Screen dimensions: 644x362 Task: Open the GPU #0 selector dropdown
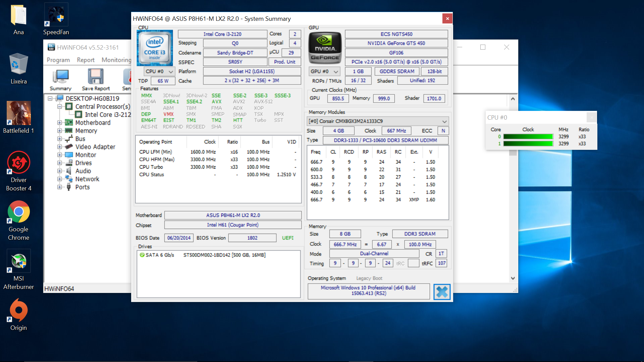(x=324, y=71)
